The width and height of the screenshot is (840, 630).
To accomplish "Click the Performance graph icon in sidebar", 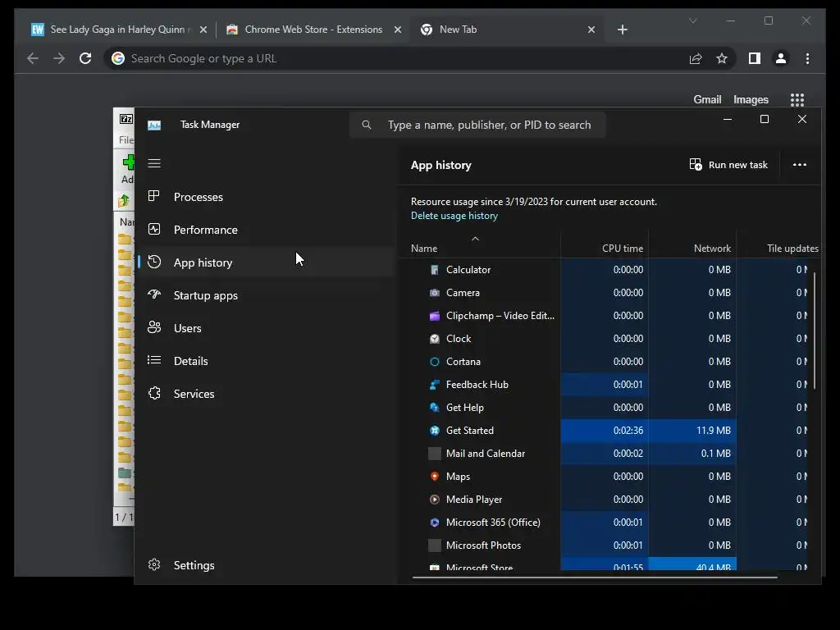I will (154, 230).
